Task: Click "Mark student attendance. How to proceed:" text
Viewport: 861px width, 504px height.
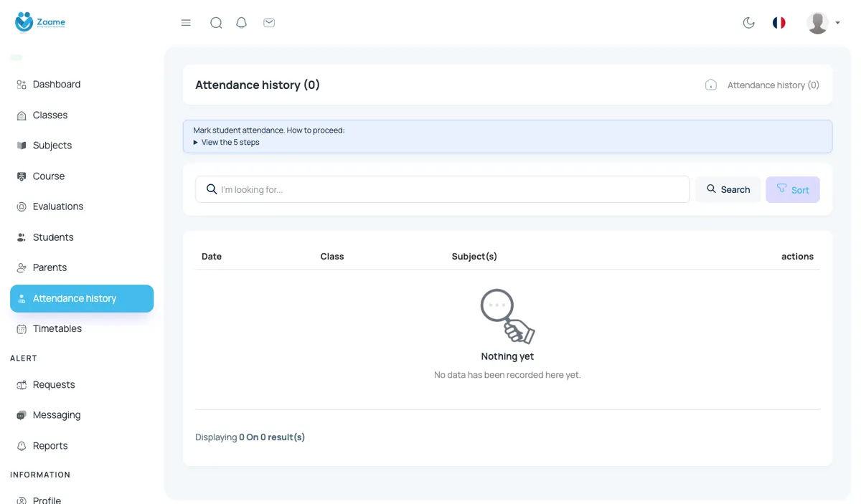Action: [x=269, y=130]
